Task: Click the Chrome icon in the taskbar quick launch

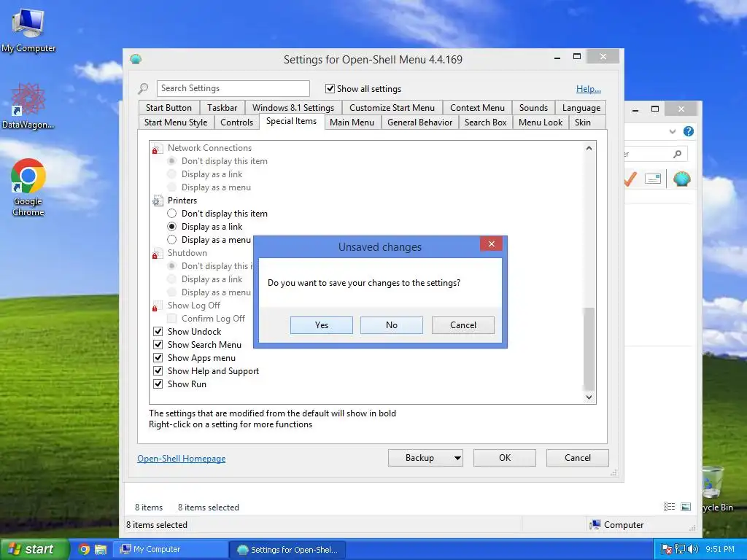Action: pos(84,549)
